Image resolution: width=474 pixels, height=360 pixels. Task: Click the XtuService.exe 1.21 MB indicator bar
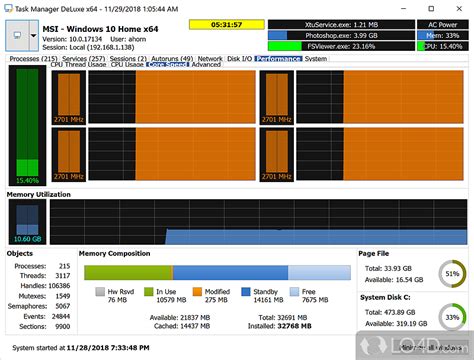pyautogui.click(x=341, y=25)
